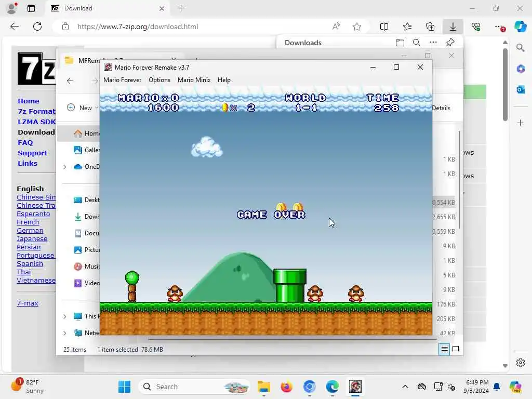Open Collections icon in Edge toolbar
Viewport: 532px width, 399px height.
[430, 26]
